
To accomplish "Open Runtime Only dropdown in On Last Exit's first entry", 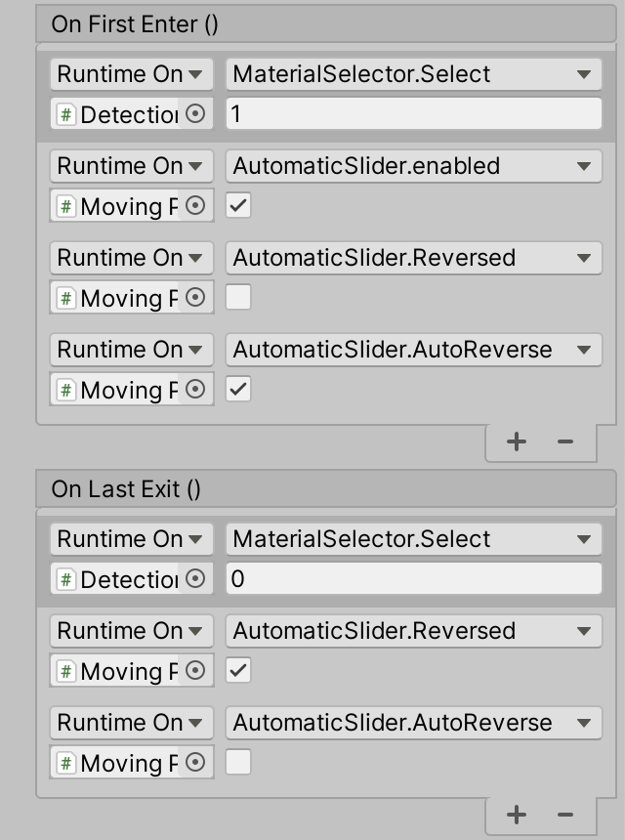I will 131,539.
